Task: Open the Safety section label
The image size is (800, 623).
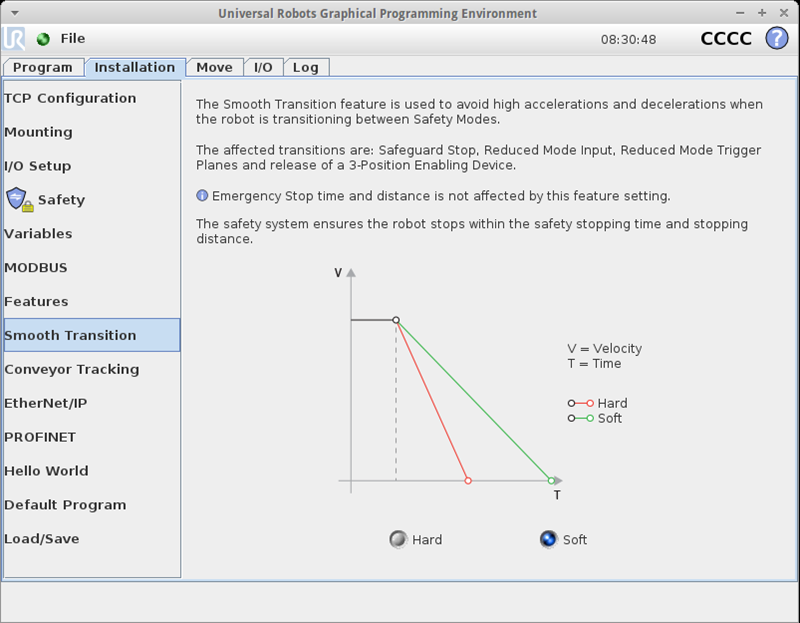Action: point(61,200)
